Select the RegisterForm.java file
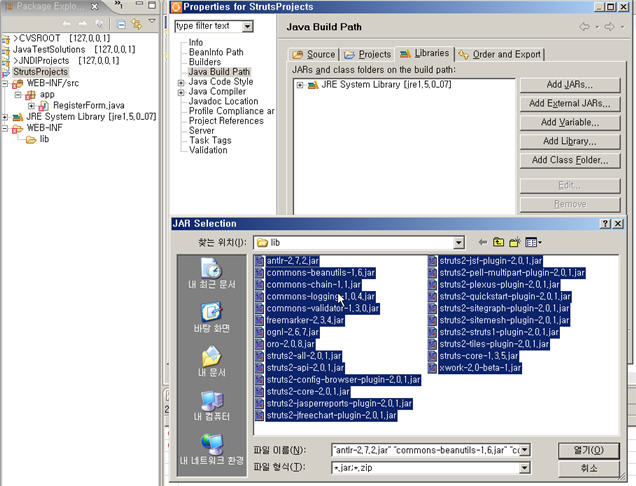The width and height of the screenshot is (636, 486). (x=89, y=106)
